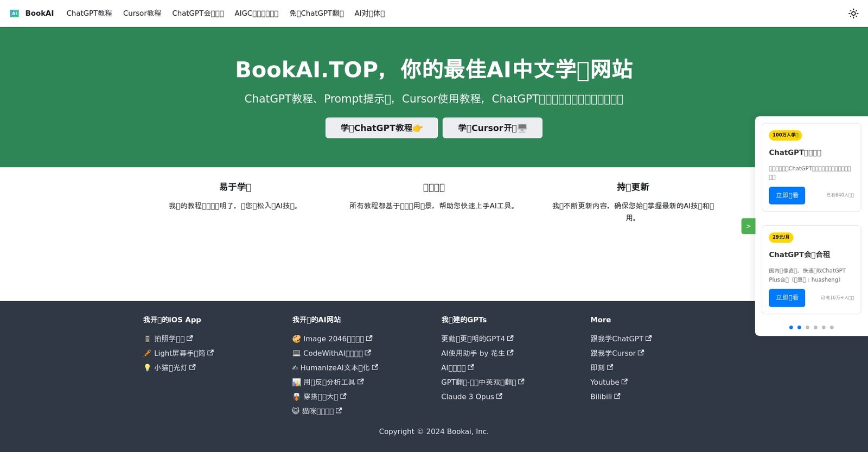The width and height of the screenshot is (868, 452).
Task: Click the avatar icon beside 穿搭 link
Action: pos(296,397)
